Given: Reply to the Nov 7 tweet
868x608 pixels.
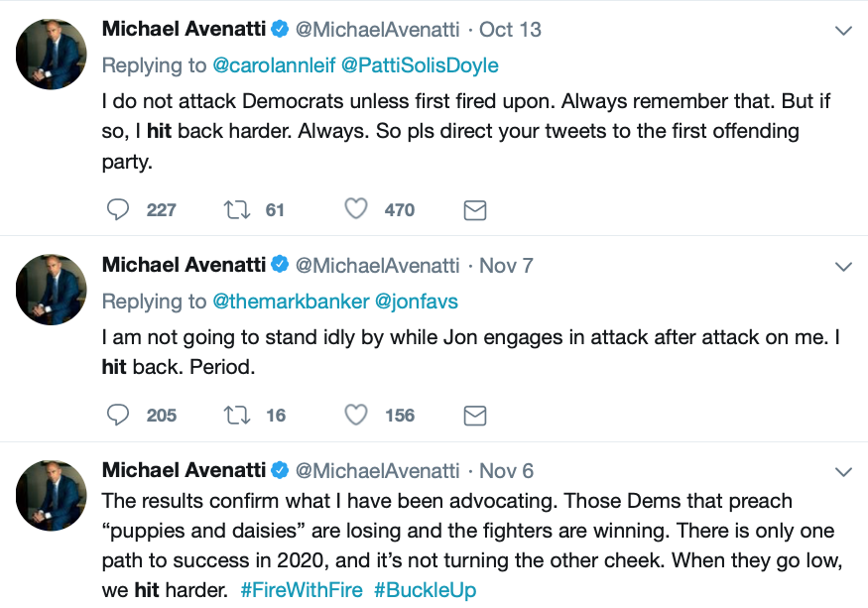Looking at the screenshot, I should click(x=118, y=415).
